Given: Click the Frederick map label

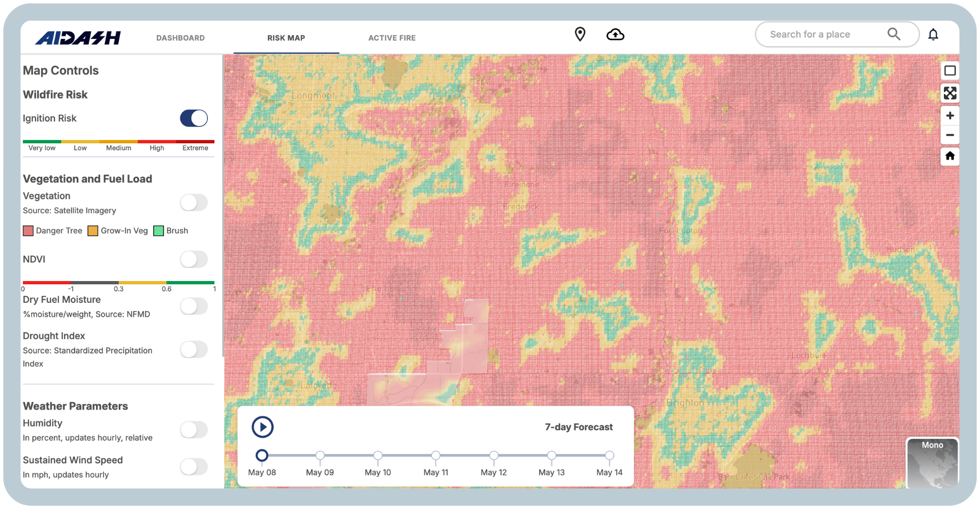Looking at the screenshot, I should pos(521,207).
